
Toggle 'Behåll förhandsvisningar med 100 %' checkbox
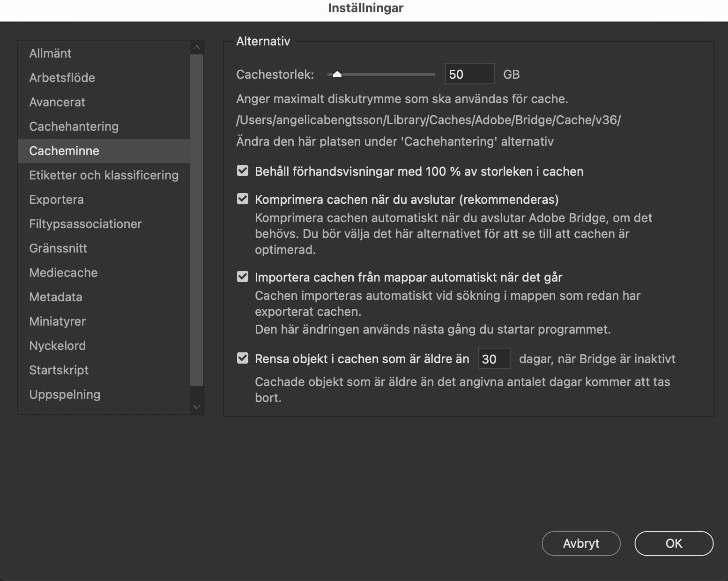point(243,171)
